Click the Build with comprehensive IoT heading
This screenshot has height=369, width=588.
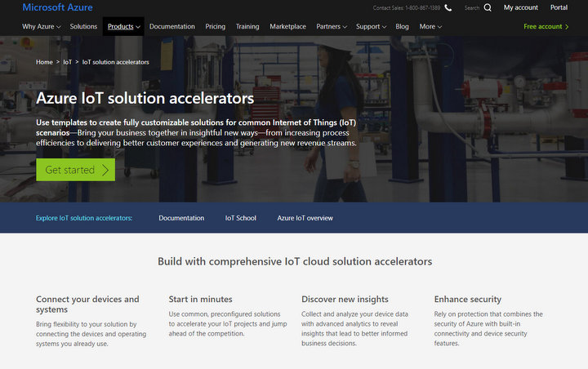295,261
